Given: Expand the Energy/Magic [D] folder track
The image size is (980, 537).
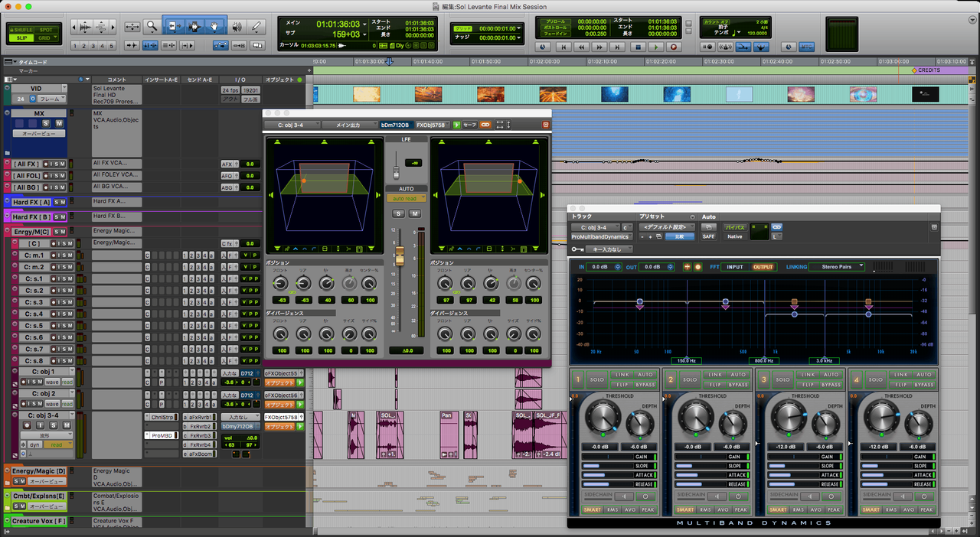Looking at the screenshot, I should [7, 471].
